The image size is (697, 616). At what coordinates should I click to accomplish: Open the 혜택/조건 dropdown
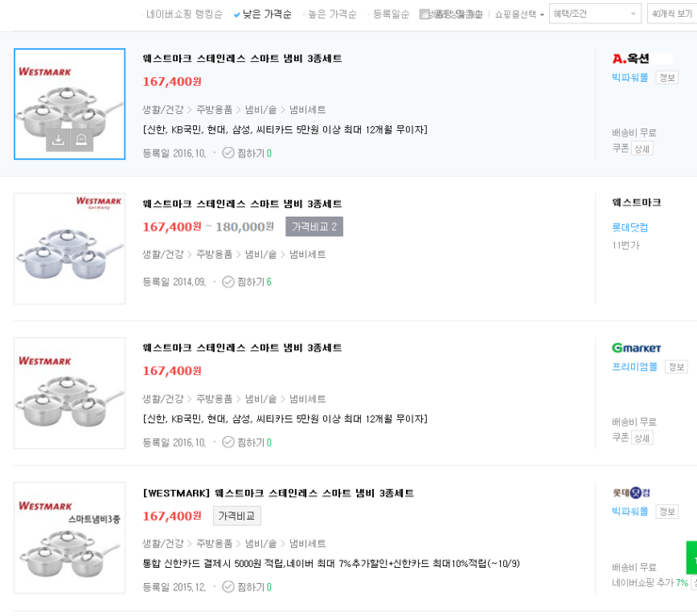[x=594, y=14]
